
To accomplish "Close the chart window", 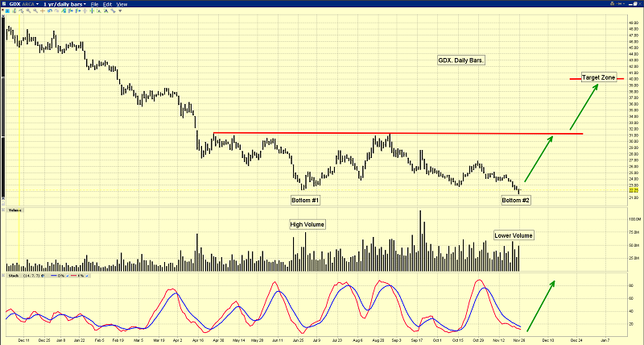I will pyautogui.click(x=640, y=4).
